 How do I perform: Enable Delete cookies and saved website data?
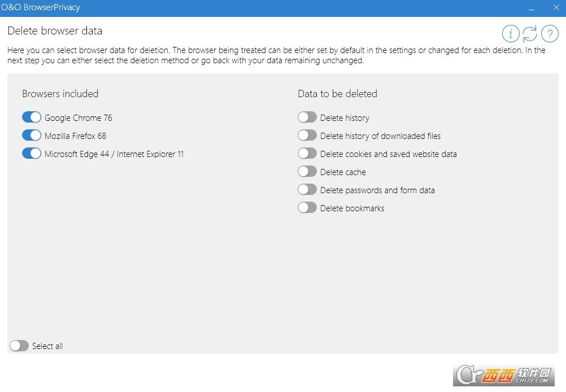coord(307,154)
